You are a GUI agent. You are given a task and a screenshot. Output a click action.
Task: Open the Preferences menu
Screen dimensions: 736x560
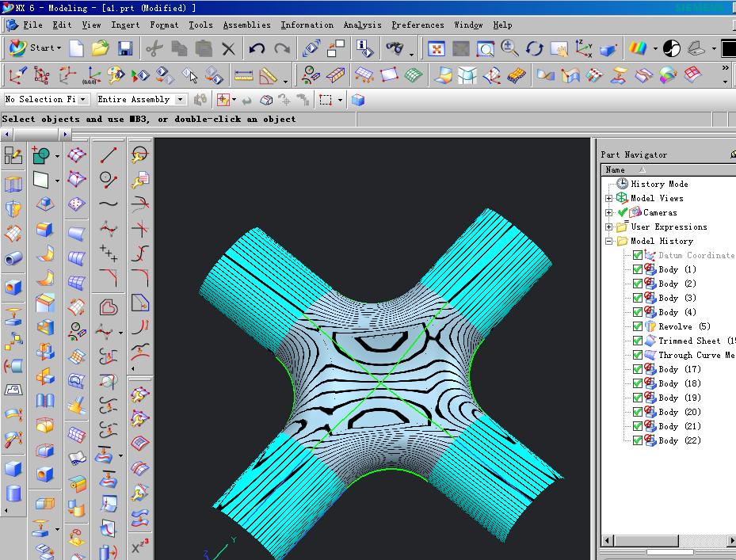[418, 25]
